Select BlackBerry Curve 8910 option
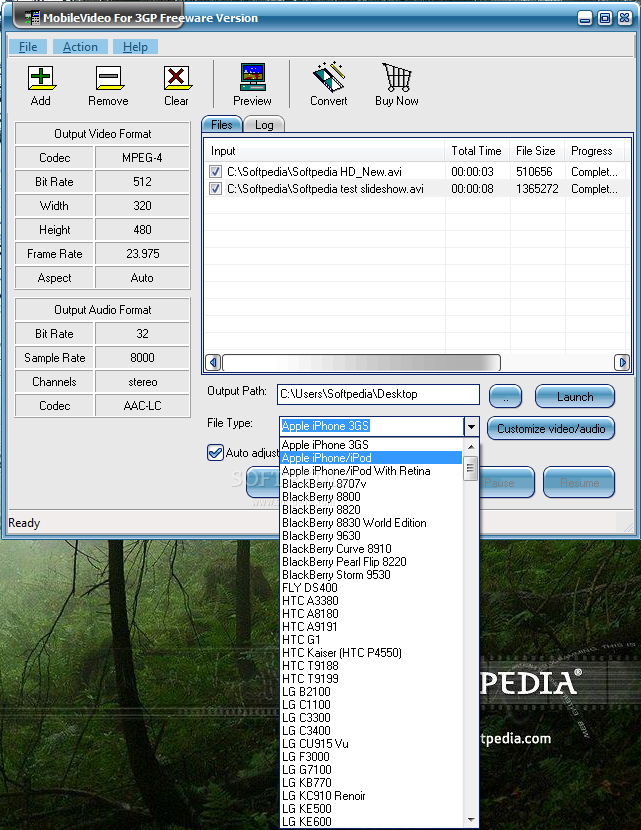 [x=371, y=548]
